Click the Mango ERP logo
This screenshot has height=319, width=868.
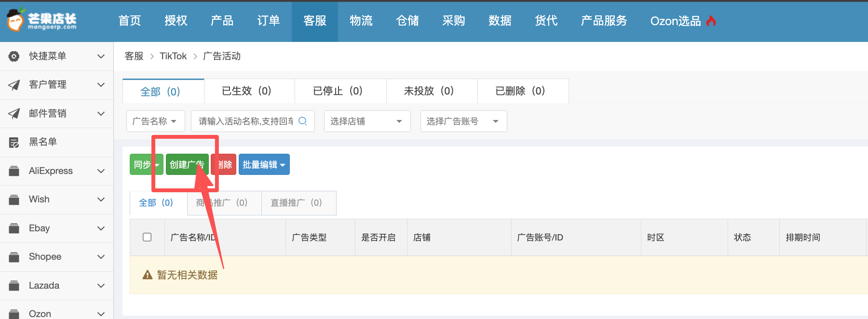(x=41, y=20)
